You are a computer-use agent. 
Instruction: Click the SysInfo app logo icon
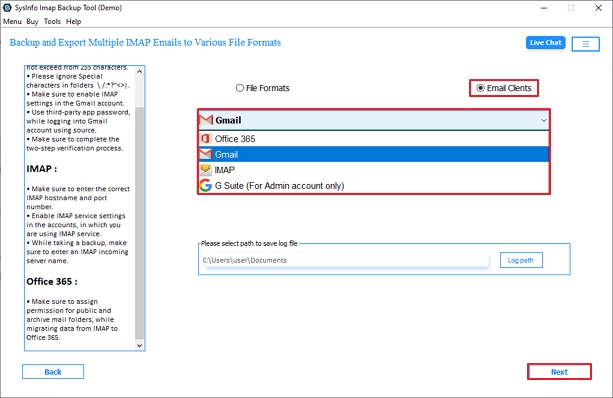click(x=7, y=7)
